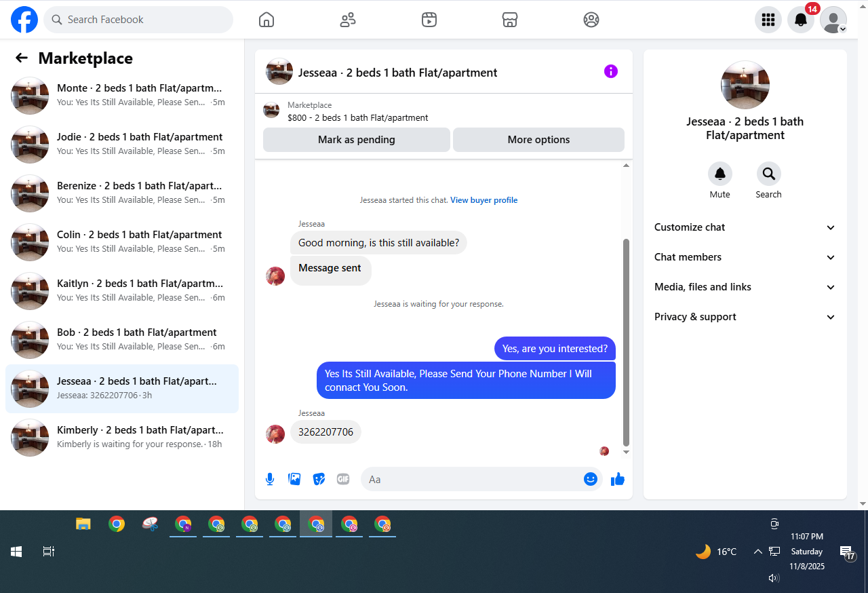
Task: Expand Privacy & support section
Action: coord(745,317)
